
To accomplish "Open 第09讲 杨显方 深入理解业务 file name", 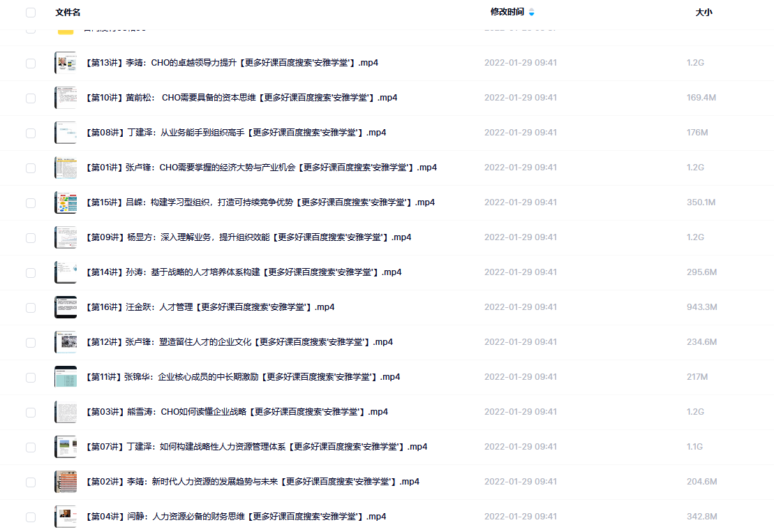I will point(248,237).
